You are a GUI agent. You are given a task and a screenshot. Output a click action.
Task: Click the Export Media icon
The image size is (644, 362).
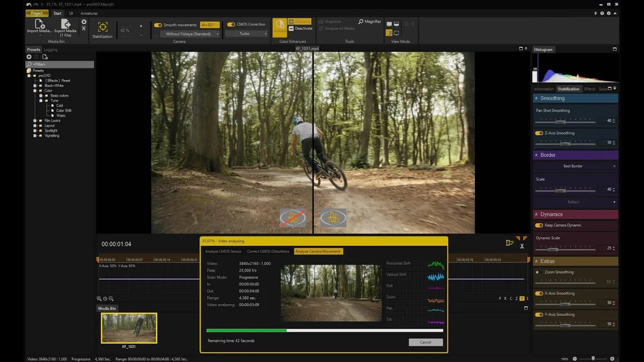65,24
